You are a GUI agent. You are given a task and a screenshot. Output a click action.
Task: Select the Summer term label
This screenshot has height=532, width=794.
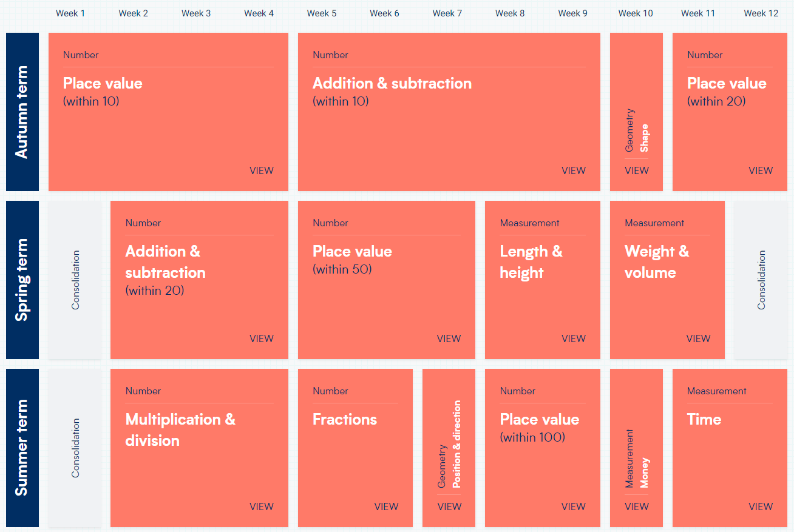point(22,448)
